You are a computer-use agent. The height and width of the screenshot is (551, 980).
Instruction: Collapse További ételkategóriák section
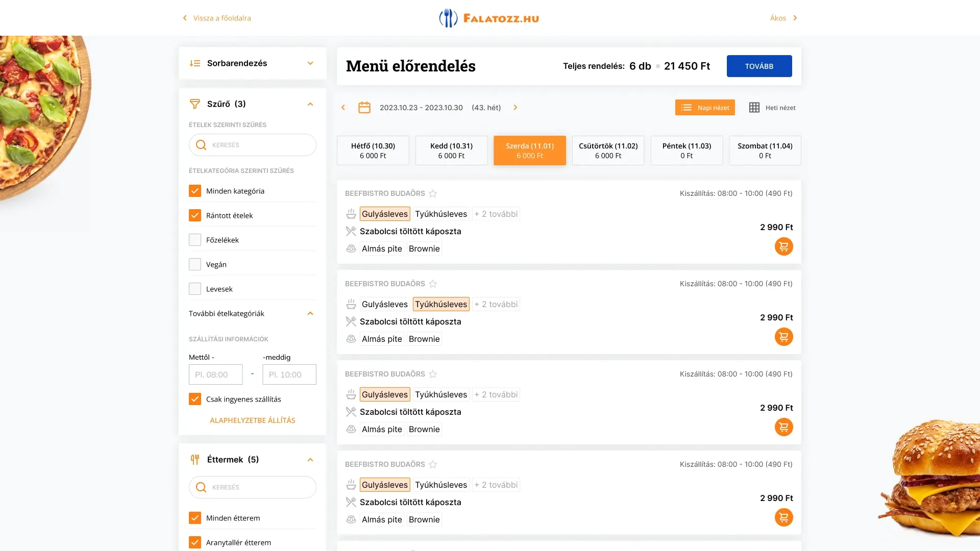coord(310,313)
